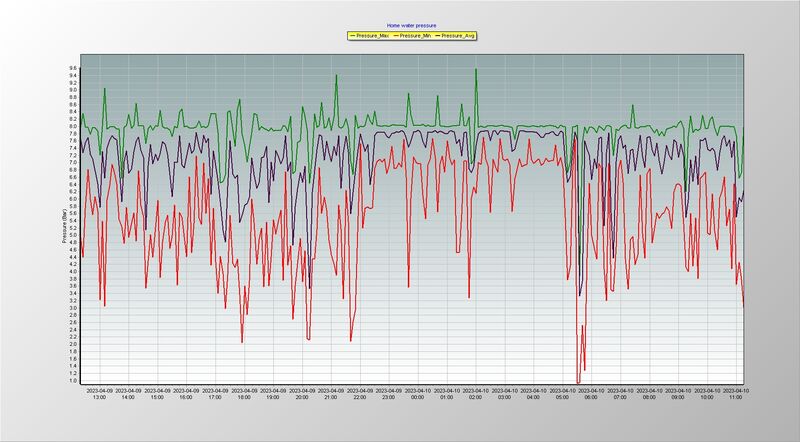Select the 2023-04-10 07:00 time label

click(620, 394)
